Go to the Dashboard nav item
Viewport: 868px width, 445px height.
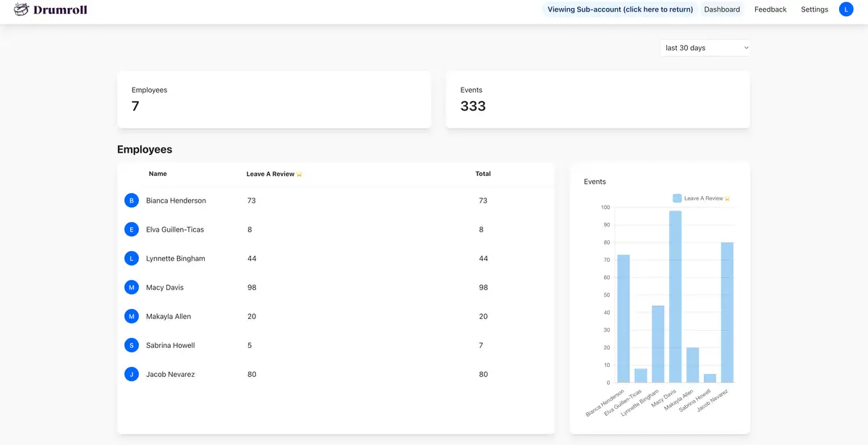point(722,9)
